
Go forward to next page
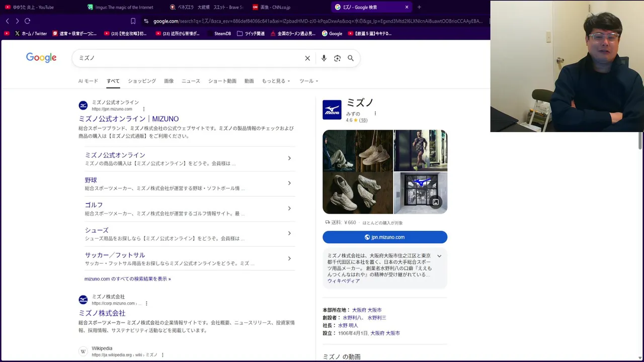(x=17, y=21)
